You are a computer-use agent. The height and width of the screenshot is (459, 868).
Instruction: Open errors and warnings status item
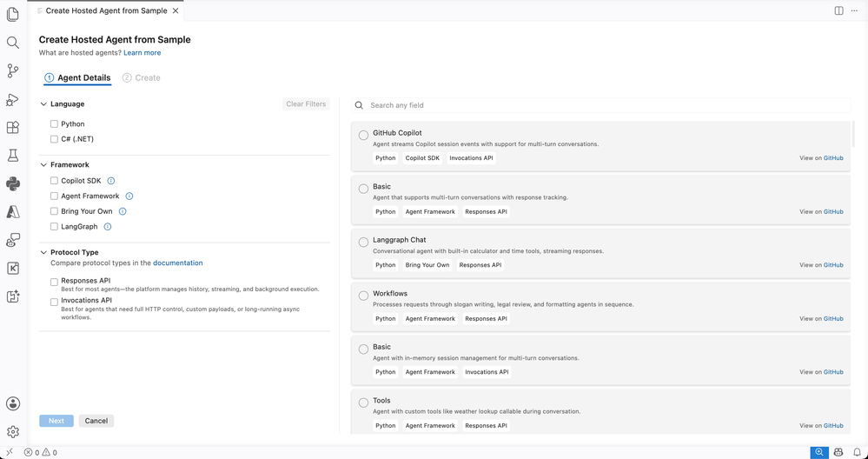point(41,452)
